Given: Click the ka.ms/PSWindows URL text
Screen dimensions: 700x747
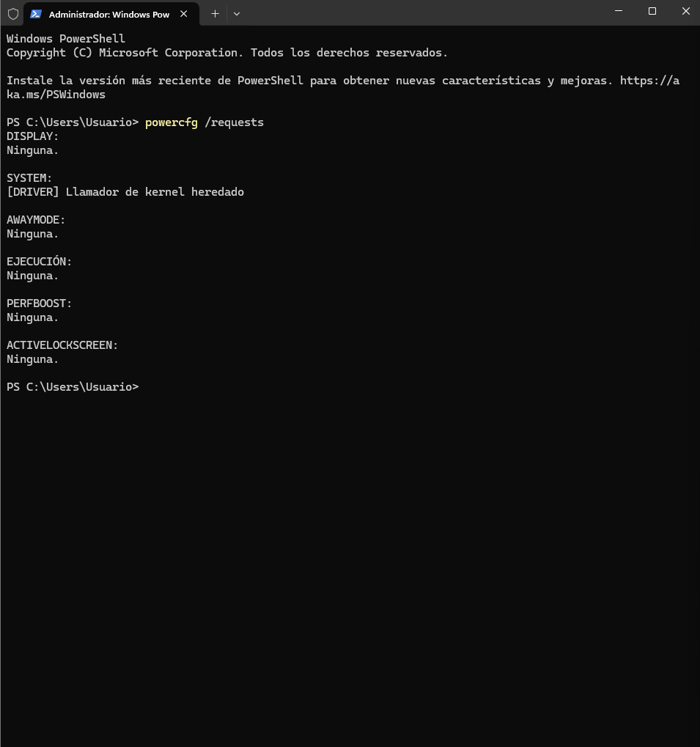Looking at the screenshot, I should pyautogui.click(x=56, y=95).
